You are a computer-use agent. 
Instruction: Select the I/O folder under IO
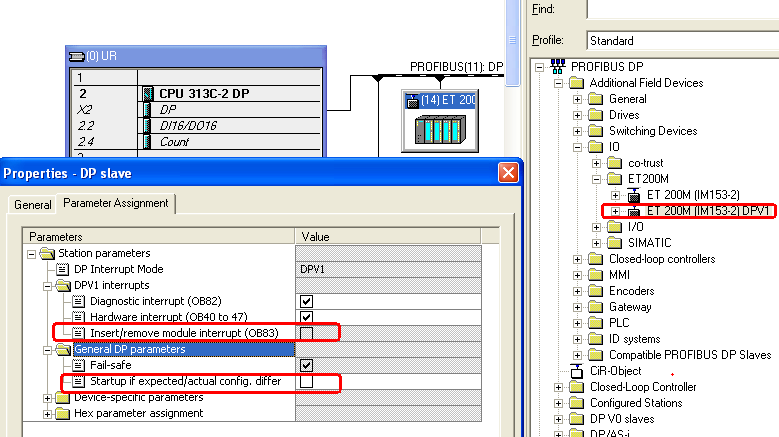(635, 227)
